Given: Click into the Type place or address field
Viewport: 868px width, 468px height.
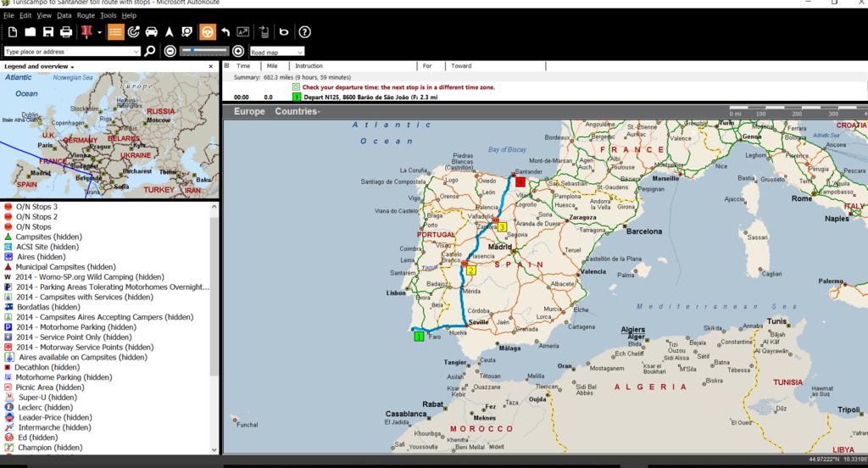Looking at the screenshot, I should (x=68, y=52).
